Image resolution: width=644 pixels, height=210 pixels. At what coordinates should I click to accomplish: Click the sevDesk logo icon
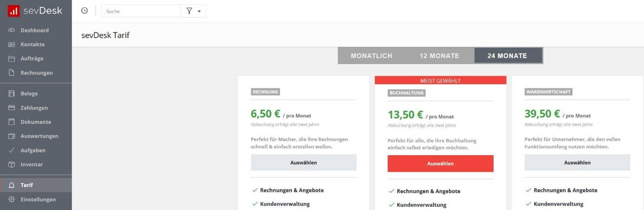click(x=14, y=11)
